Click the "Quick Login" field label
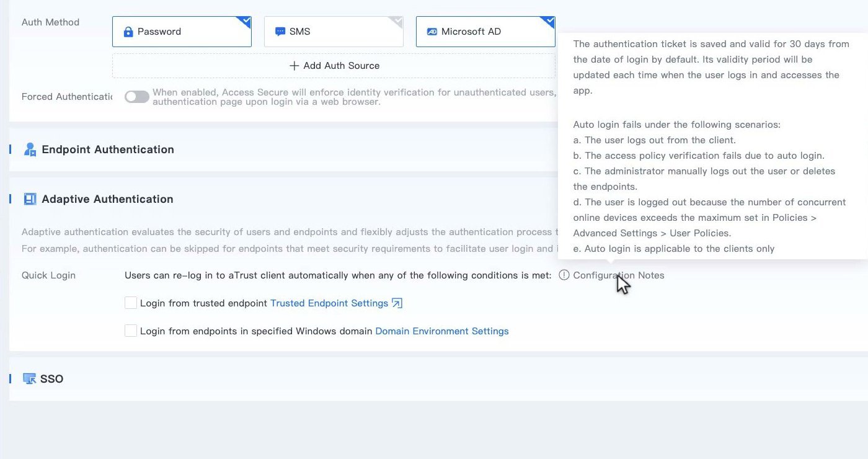This screenshot has height=459, width=868. click(x=48, y=275)
